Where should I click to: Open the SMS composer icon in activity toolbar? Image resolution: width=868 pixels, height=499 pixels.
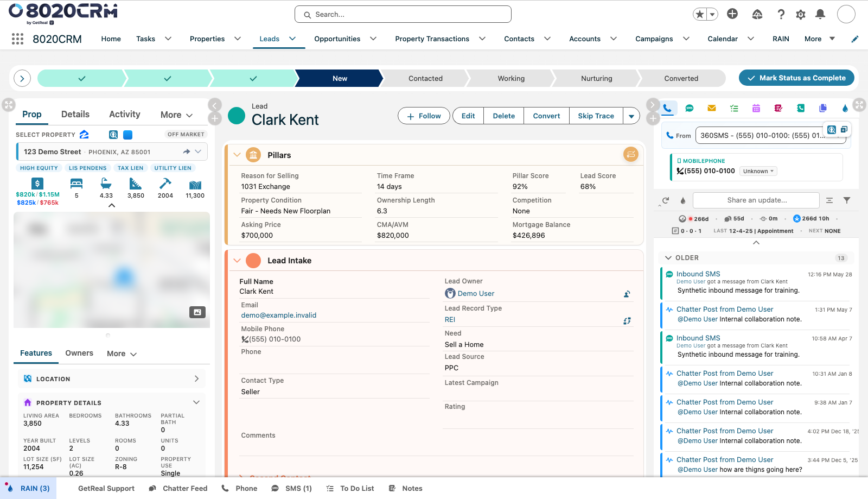689,108
